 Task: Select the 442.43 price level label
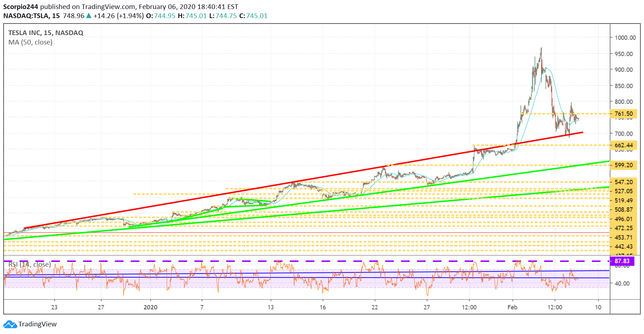click(x=623, y=246)
